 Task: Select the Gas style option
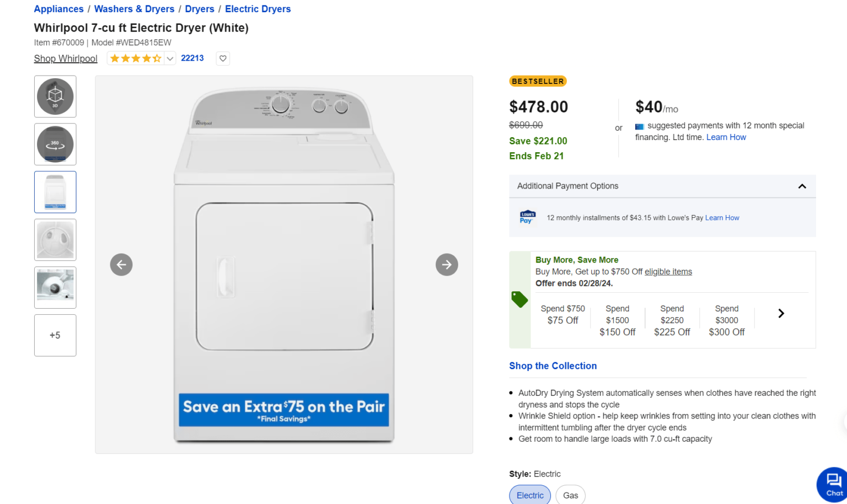570,495
